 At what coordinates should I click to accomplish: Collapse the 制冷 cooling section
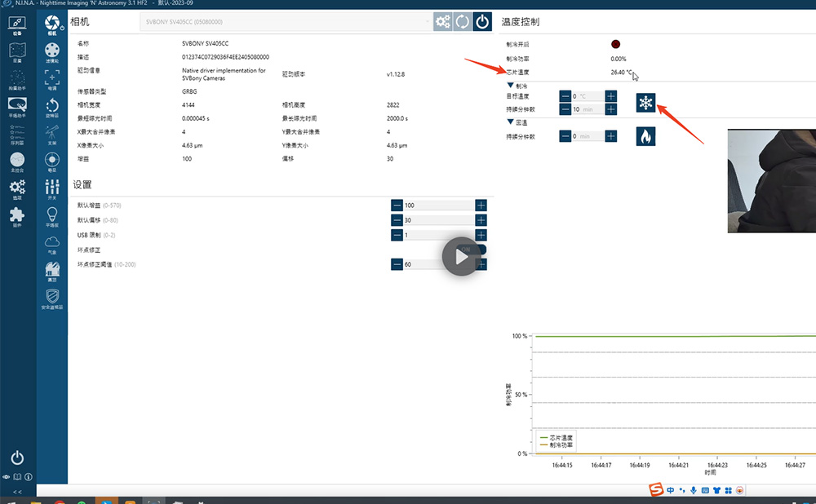coord(511,86)
